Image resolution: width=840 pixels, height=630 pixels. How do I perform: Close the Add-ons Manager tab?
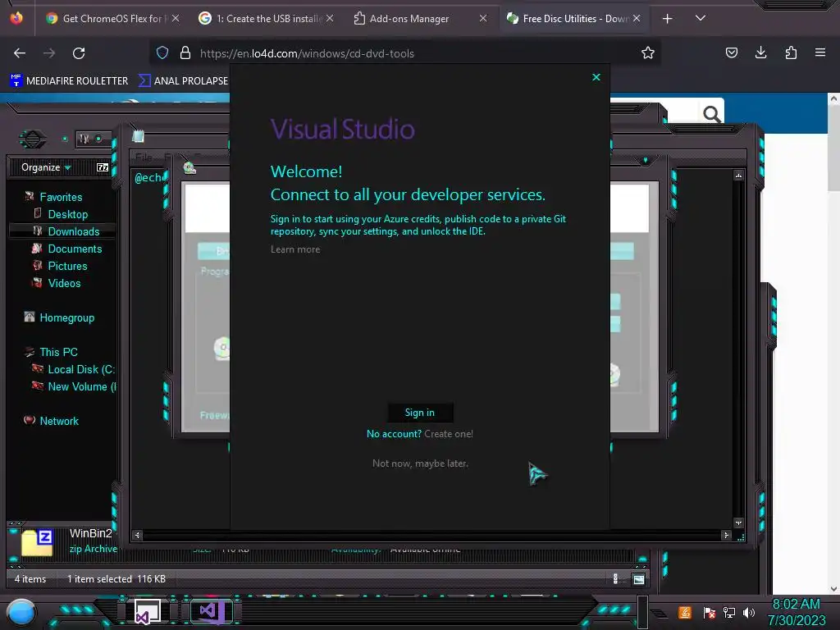point(483,18)
